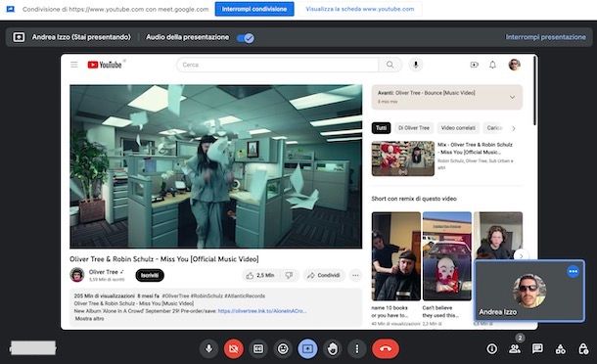Click the Condividi share button

[324, 275]
